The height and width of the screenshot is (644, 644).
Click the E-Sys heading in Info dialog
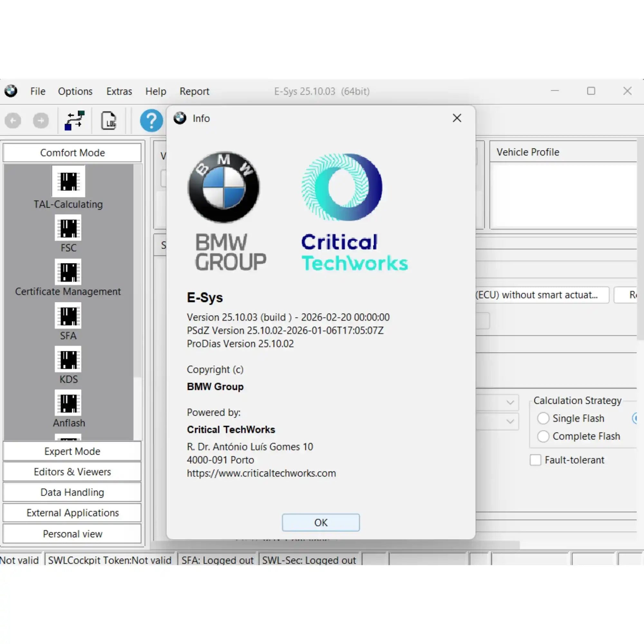205,297
